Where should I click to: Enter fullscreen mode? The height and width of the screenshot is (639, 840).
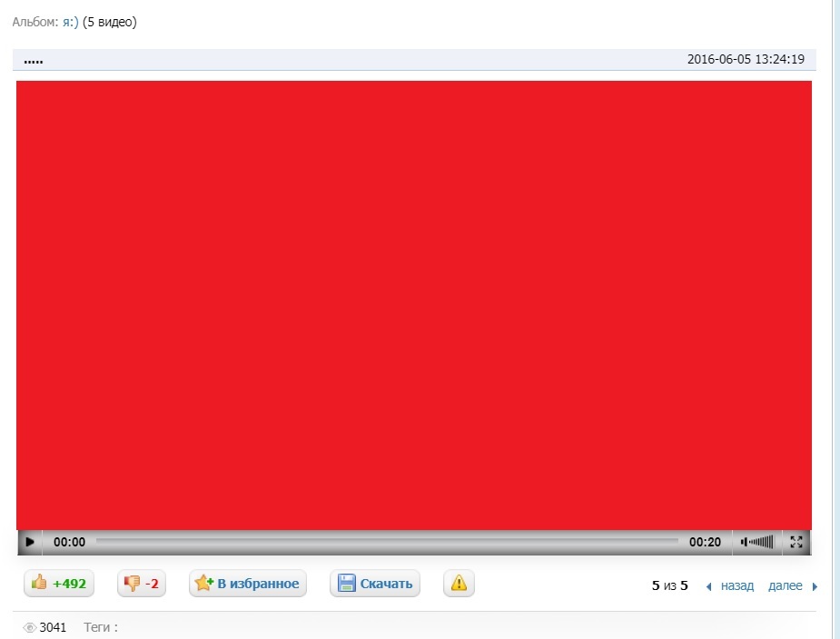point(796,542)
